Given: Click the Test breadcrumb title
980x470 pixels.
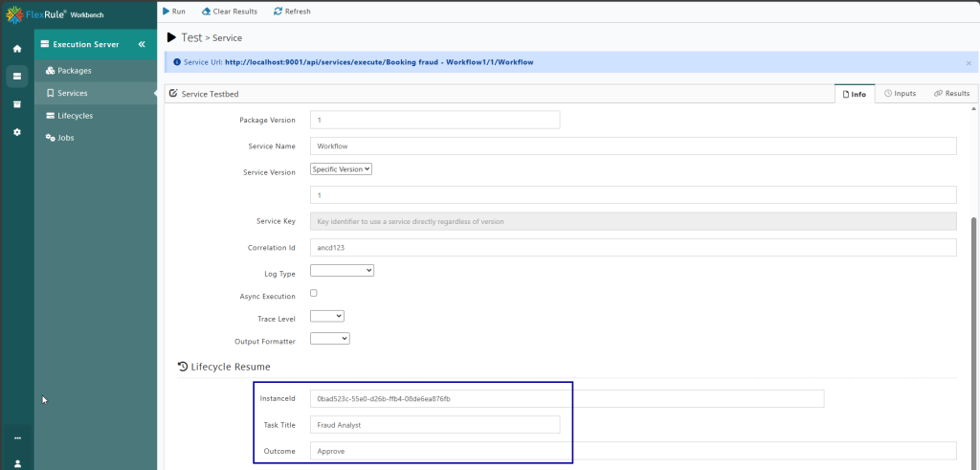Looking at the screenshot, I should 191,38.
